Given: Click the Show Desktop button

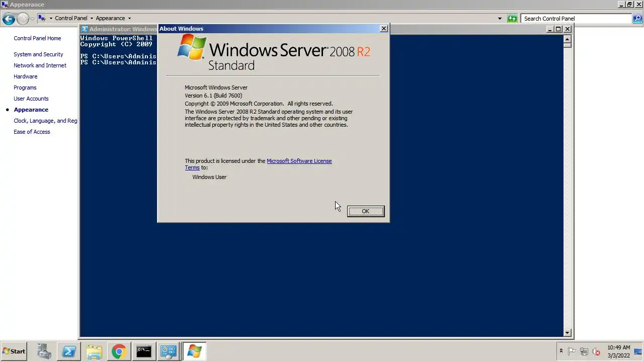Looking at the screenshot, I should 638,351.
